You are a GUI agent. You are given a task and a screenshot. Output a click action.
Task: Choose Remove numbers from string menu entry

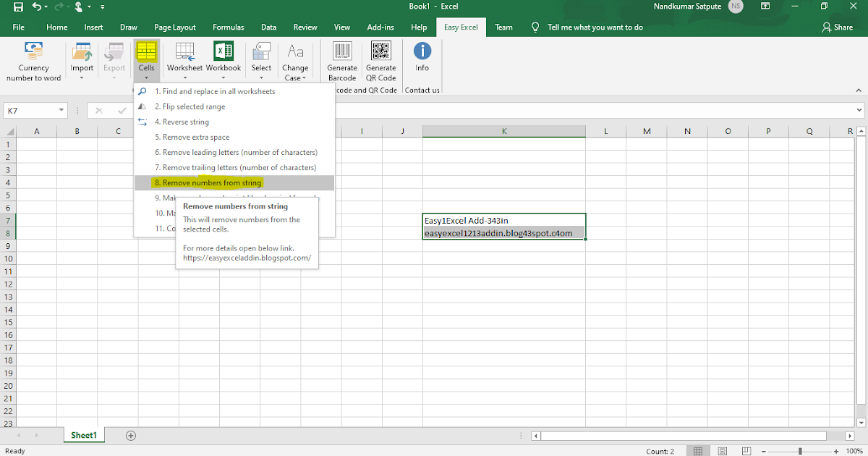click(209, 182)
